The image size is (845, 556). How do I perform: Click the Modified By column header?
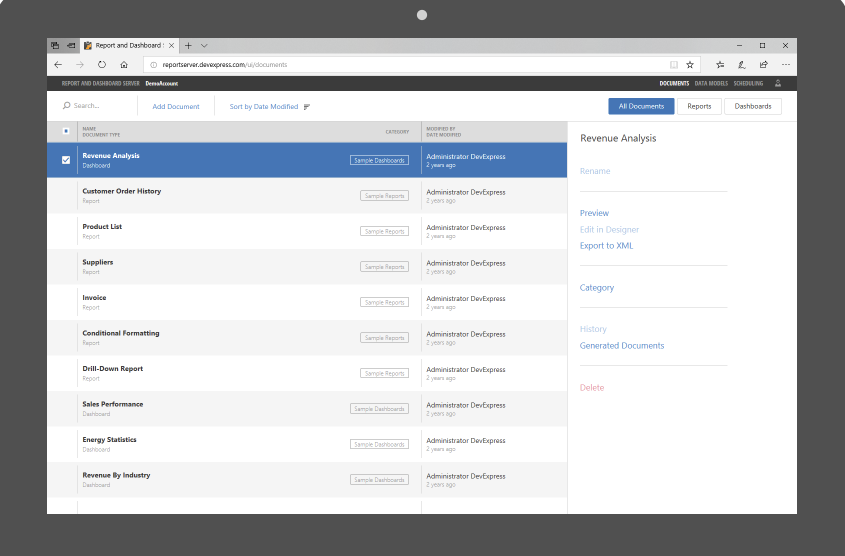(x=440, y=129)
